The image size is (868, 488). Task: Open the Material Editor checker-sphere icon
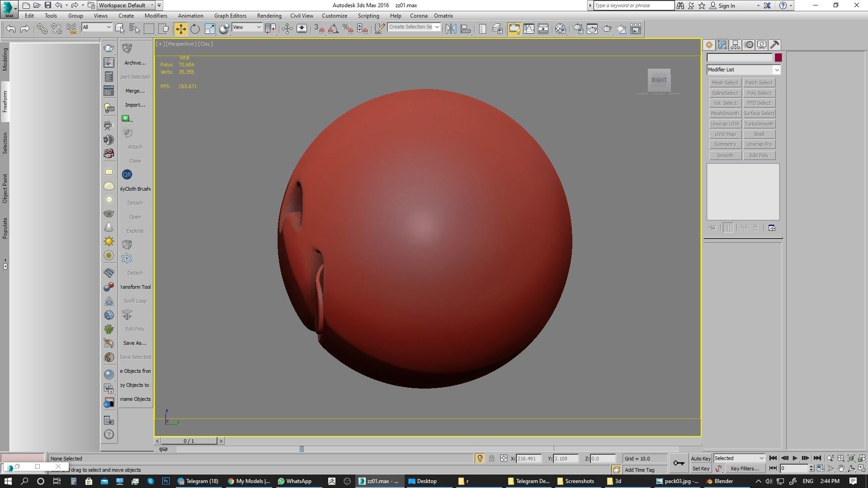pyautogui.click(x=561, y=29)
